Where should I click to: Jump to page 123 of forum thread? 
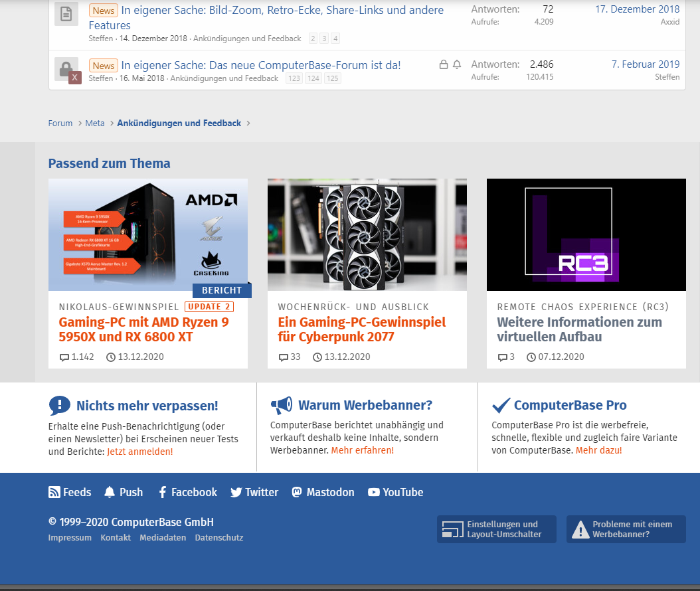click(294, 78)
